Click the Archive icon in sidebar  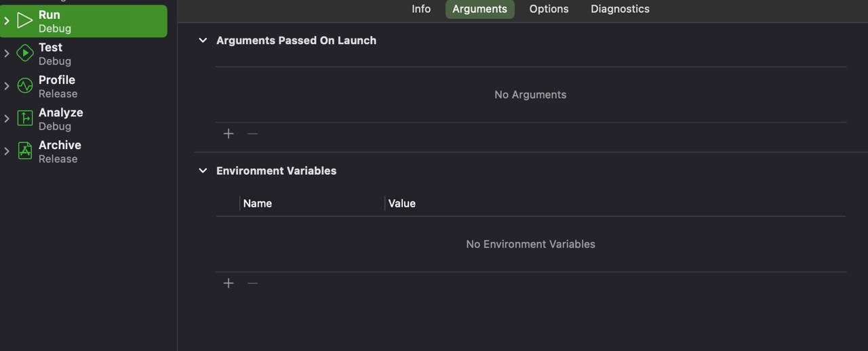[25, 151]
